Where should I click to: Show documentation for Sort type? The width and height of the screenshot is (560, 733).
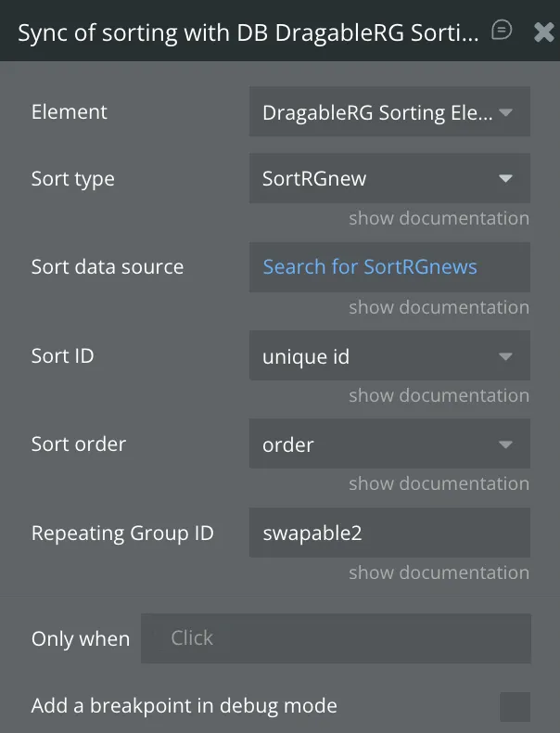439,218
